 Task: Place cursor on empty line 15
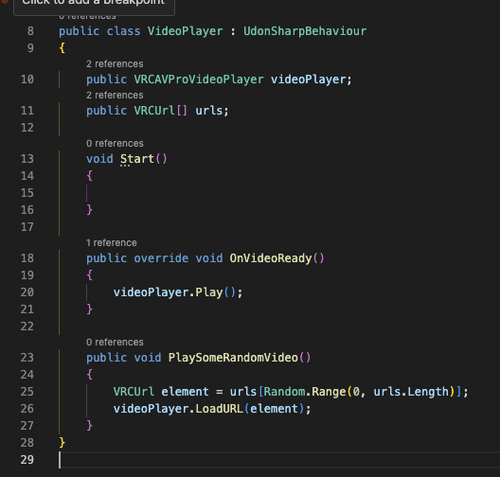[x=279, y=193]
